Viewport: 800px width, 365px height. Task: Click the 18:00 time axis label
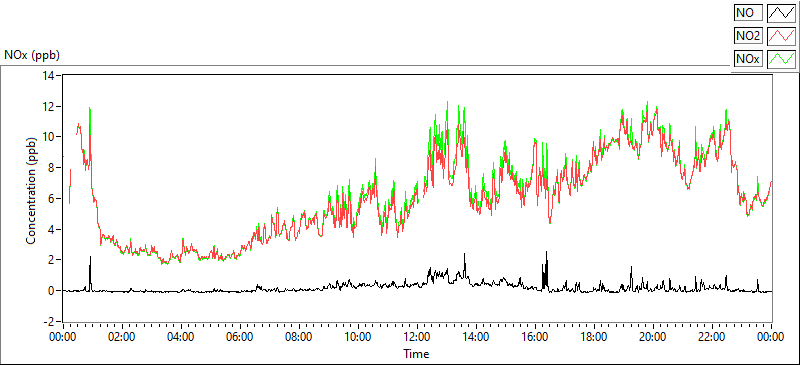594,336
